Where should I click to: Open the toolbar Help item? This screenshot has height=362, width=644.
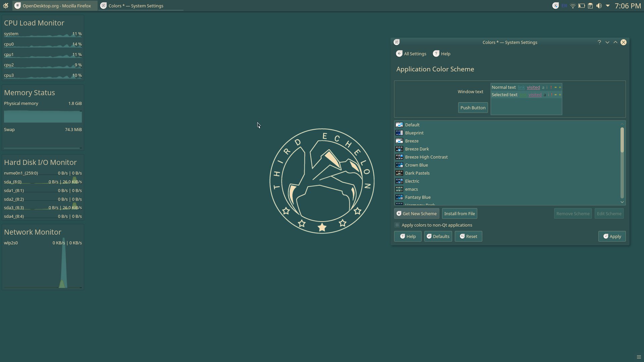coord(442,54)
